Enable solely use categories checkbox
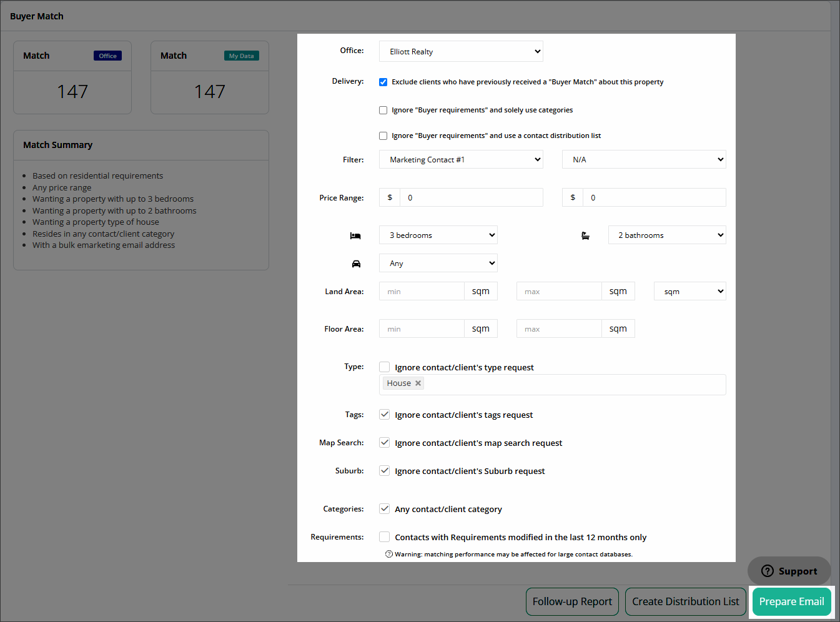The width and height of the screenshot is (840, 622). coord(383,110)
